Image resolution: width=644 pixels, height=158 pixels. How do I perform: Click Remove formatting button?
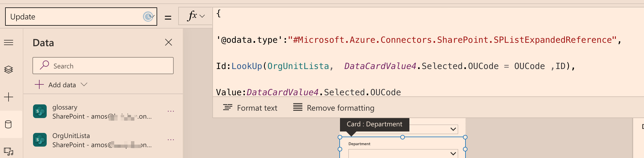point(334,108)
